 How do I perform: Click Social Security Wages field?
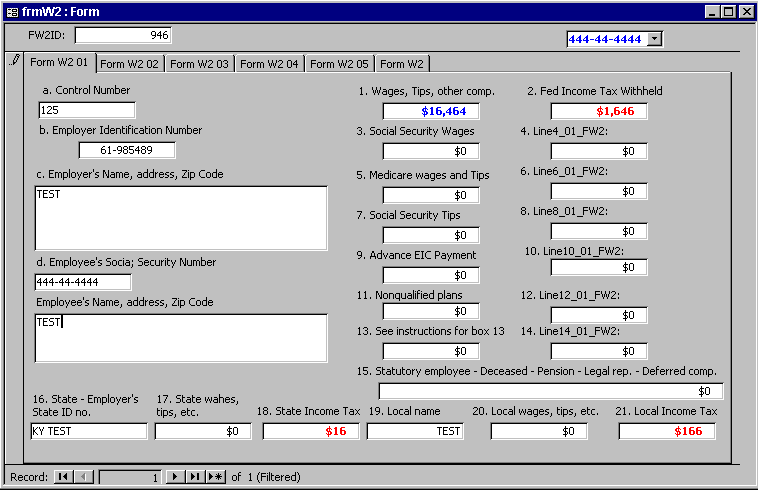click(431, 151)
